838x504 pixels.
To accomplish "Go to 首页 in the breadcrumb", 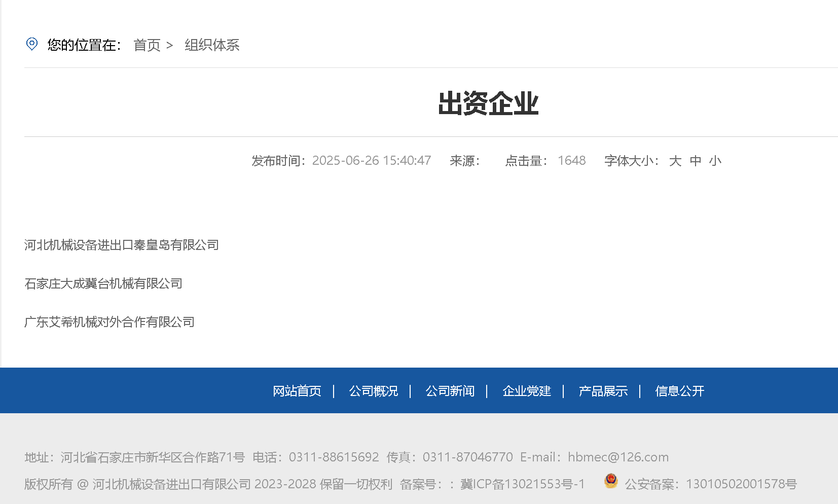I will pos(147,45).
